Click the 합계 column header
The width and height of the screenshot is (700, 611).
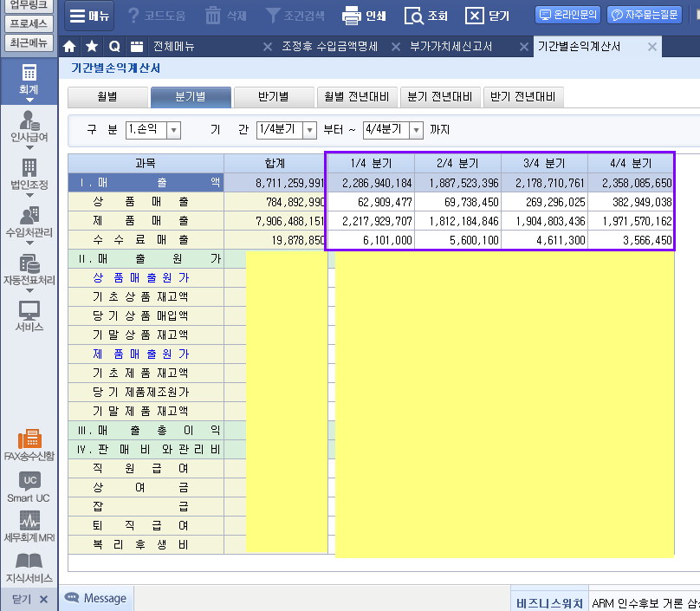[x=275, y=164]
